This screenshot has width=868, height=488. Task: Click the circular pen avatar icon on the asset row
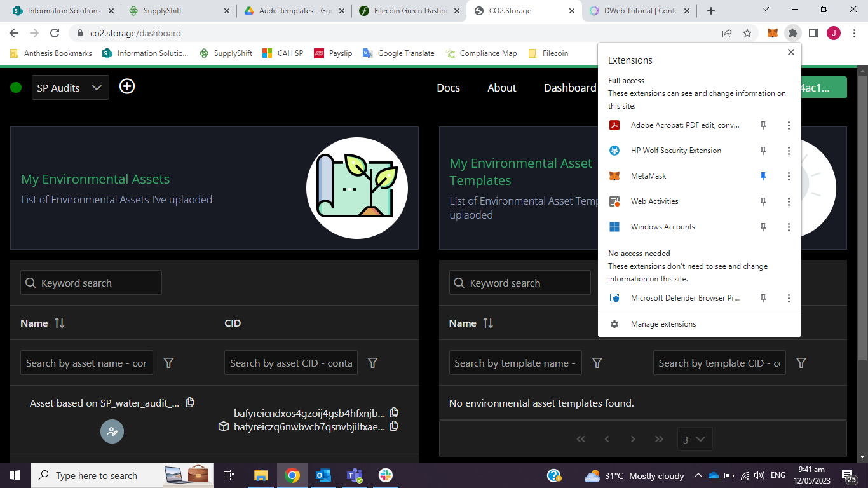pos(112,431)
